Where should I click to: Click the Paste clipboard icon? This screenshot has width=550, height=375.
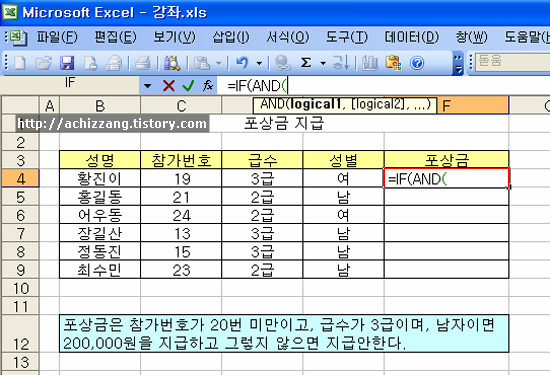[202, 63]
